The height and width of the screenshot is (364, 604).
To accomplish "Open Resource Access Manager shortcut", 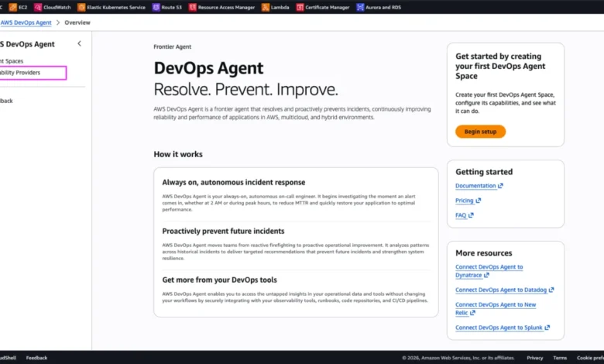I will click(x=221, y=7).
